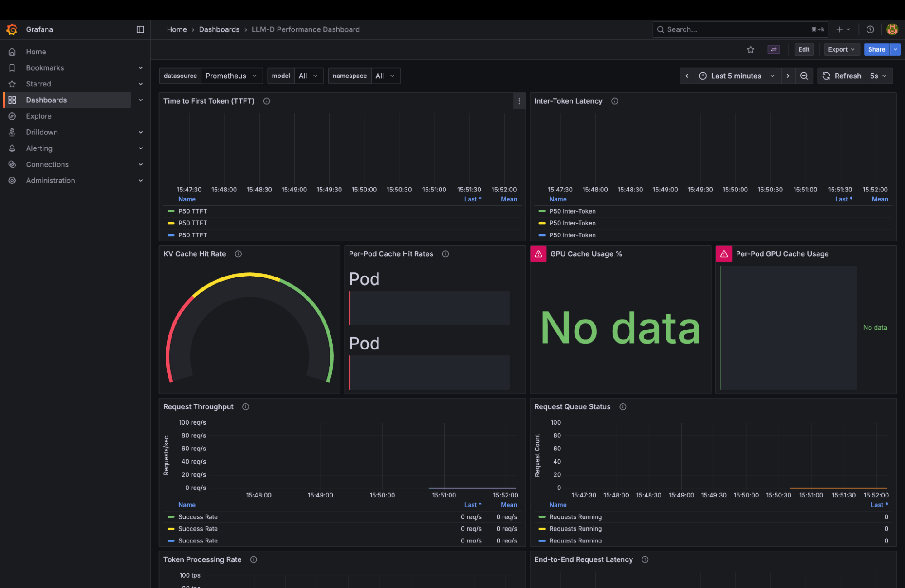905x588 pixels.
Task: Open Administration in the sidebar
Action: click(50, 181)
